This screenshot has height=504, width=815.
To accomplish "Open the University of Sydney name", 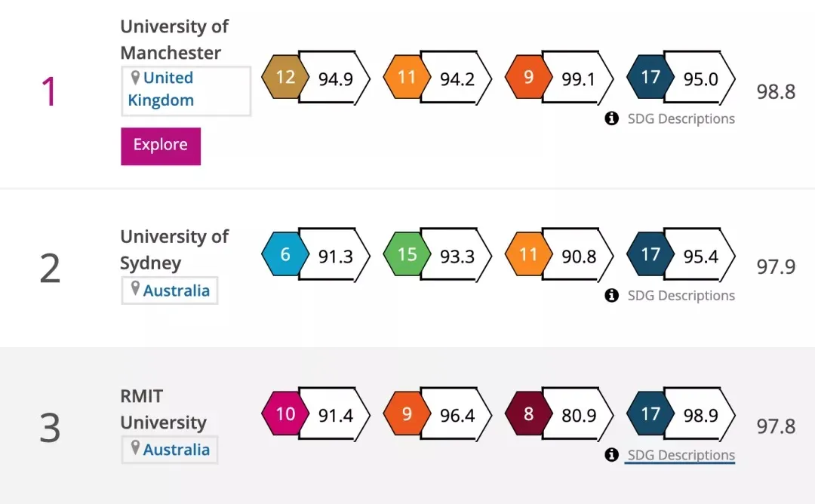I will coord(174,250).
